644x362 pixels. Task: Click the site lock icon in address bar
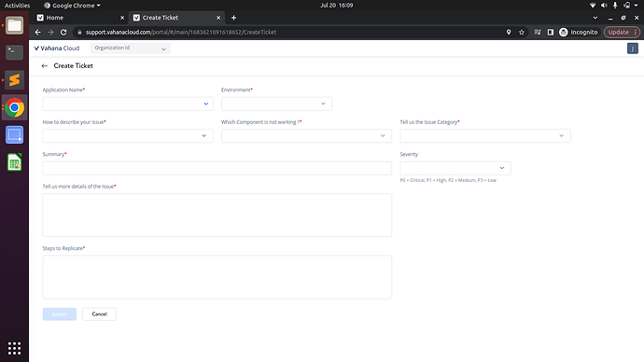point(79,32)
